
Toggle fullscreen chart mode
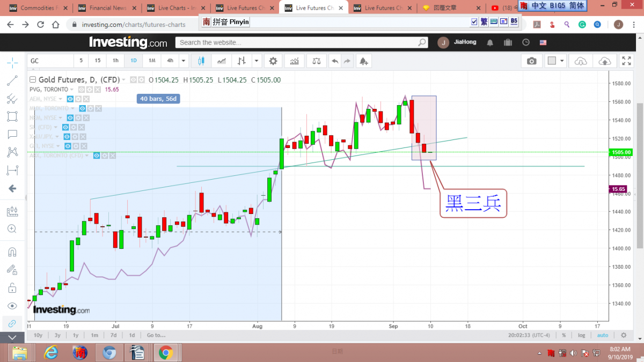tap(627, 61)
